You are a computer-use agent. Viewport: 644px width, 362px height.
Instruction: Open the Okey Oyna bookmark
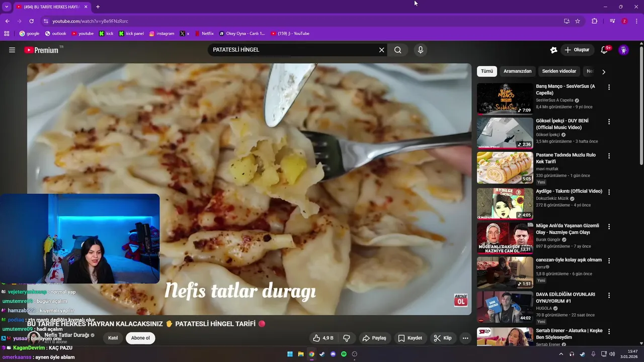242,34
